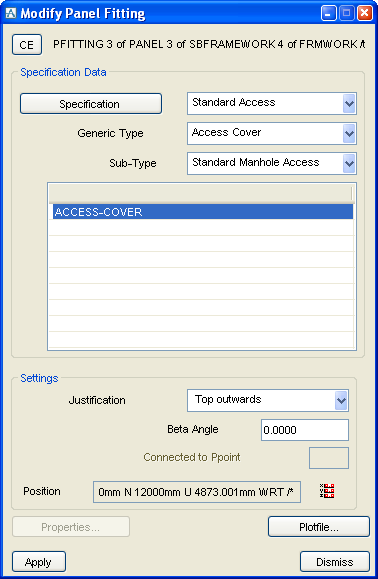Minimize the Modify Panel Fitting window
The width and height of the screenshot is (378, 579).
pos(329,13)
